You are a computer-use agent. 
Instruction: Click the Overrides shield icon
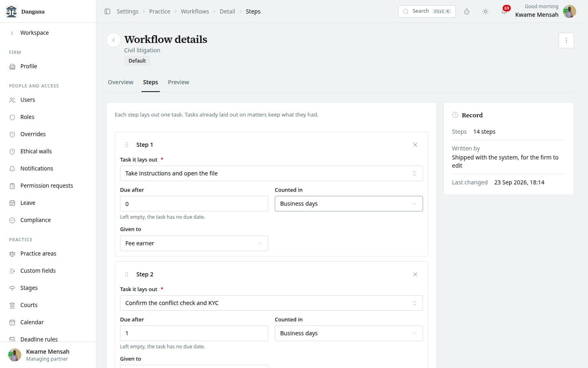pos(12,134)
